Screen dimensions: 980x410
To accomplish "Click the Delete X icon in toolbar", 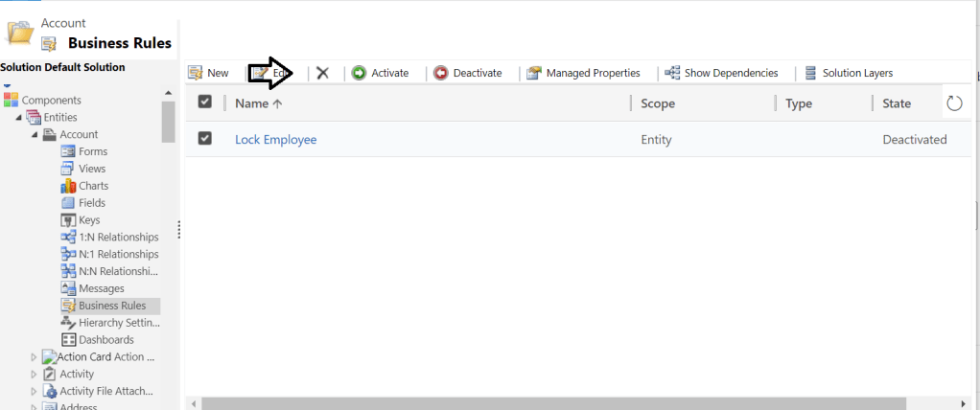I will point(323,73).
